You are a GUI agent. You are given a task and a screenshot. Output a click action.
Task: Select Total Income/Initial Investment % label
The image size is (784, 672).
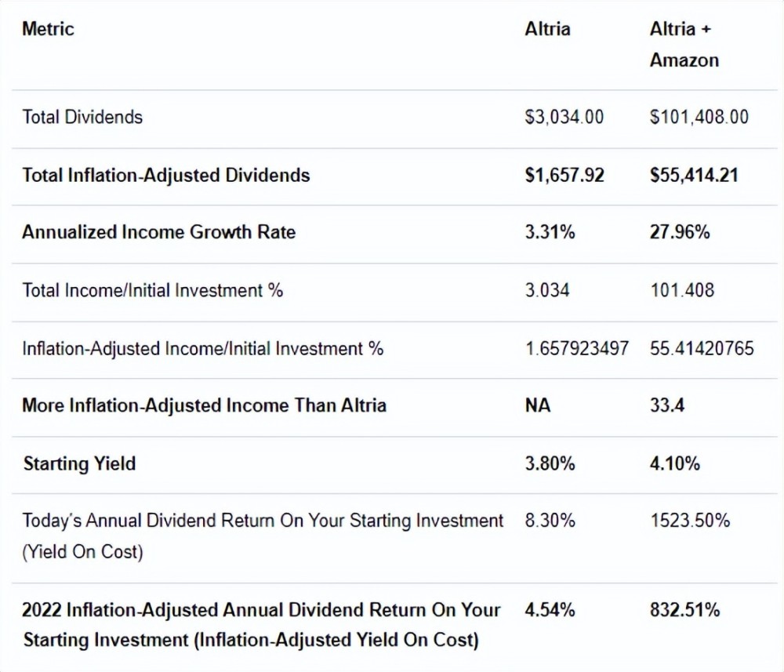pyautogui.click(x=152, y=290)
